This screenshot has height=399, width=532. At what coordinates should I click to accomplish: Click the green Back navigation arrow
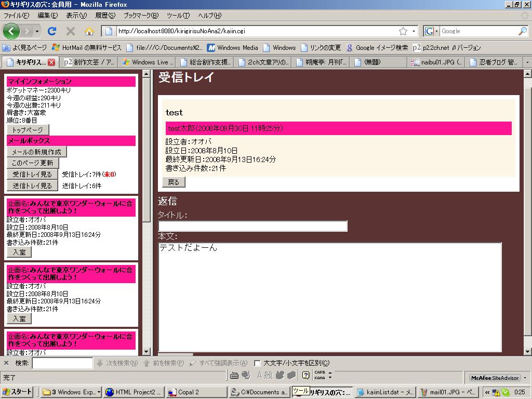(x=11, y=31)
